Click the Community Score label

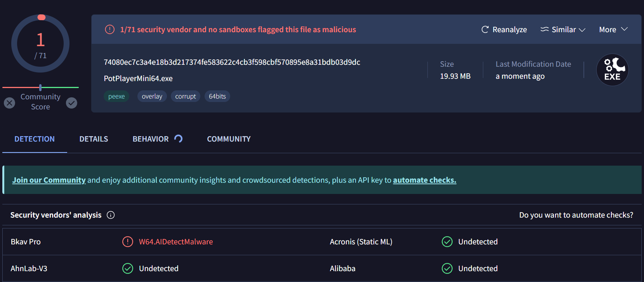click(40, 102)
